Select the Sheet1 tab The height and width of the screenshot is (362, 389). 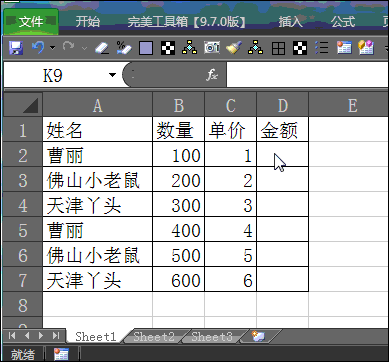96,337
